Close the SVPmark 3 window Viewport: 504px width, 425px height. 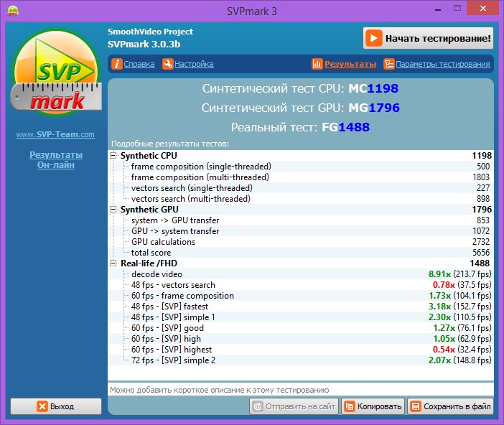482,9
